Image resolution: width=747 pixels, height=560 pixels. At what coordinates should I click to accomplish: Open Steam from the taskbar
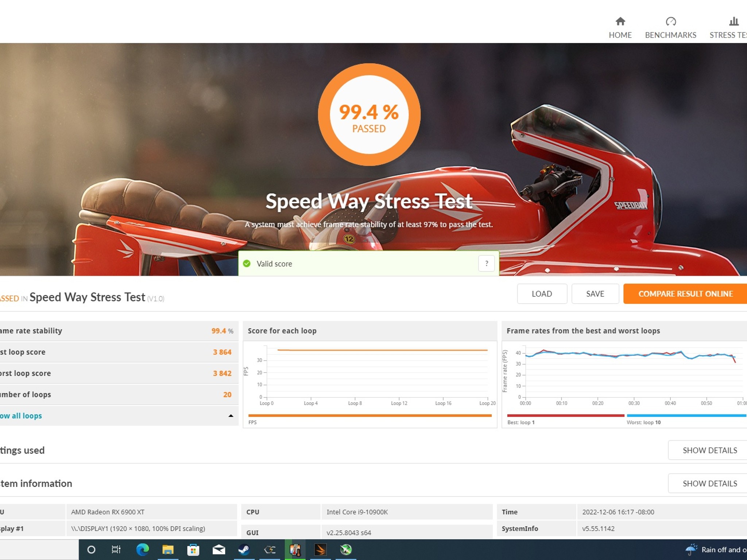point(244,549)
